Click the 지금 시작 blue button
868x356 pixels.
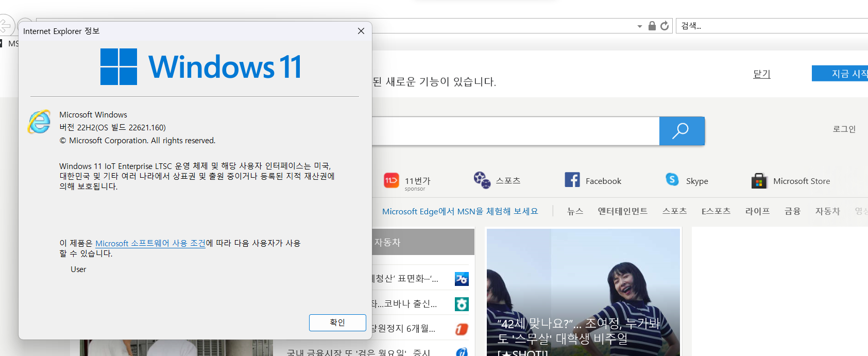click(840, 73)
